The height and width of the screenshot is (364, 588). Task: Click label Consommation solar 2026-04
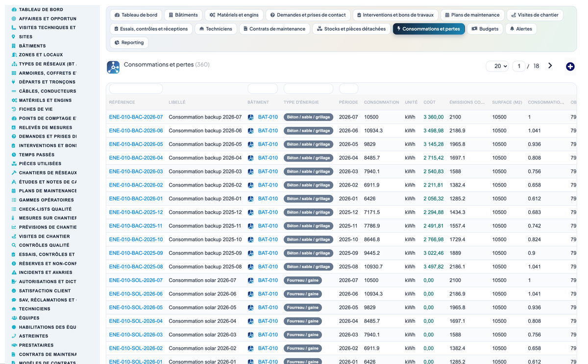tap(202, 321)
